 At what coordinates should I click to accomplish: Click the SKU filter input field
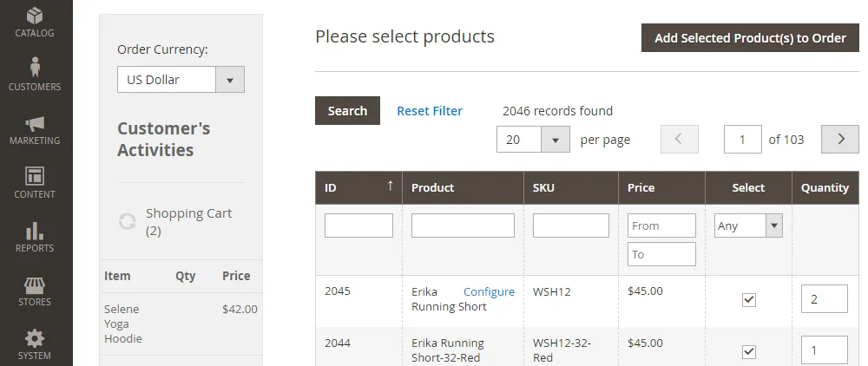pos(571,225)
